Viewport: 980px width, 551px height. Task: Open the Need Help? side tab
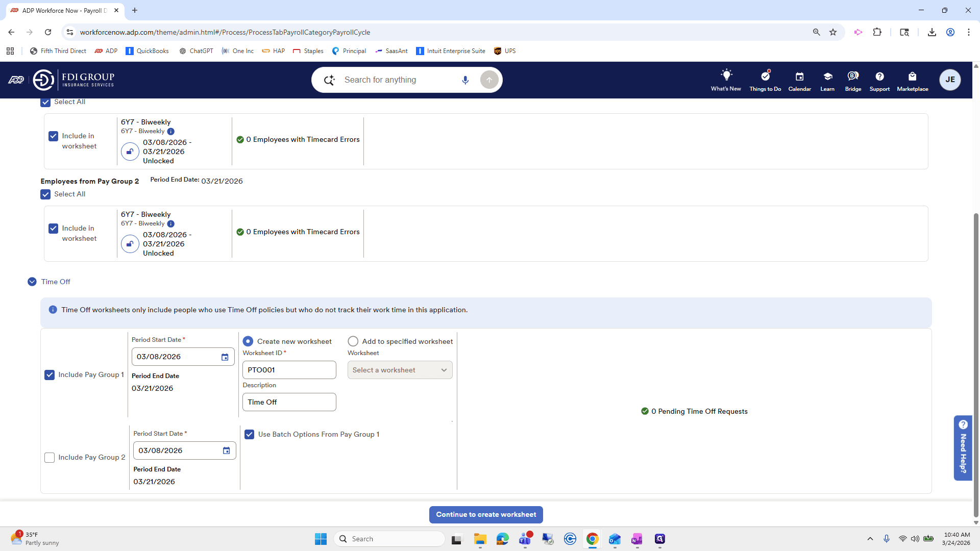tap(963, 448)
